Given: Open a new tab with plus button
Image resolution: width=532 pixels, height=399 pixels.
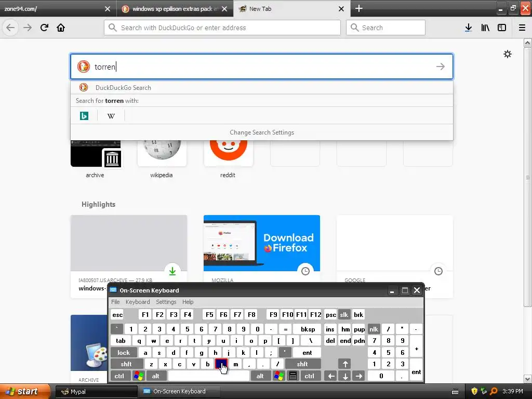Looking at the screenshot, I should pos(358,8).
